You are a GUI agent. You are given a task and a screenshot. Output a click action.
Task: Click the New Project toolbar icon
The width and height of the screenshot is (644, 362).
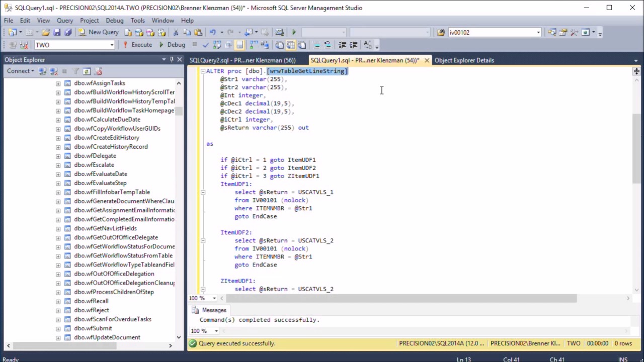click(12, 32)
